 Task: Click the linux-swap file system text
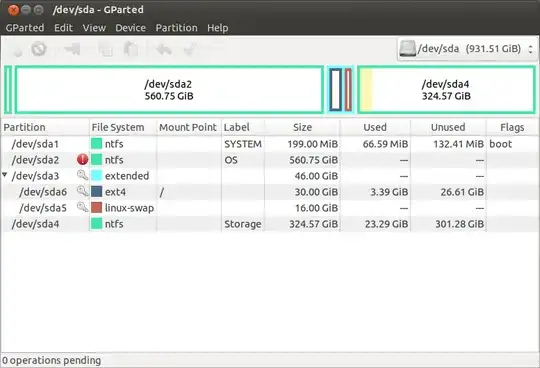tap(129, 208)
